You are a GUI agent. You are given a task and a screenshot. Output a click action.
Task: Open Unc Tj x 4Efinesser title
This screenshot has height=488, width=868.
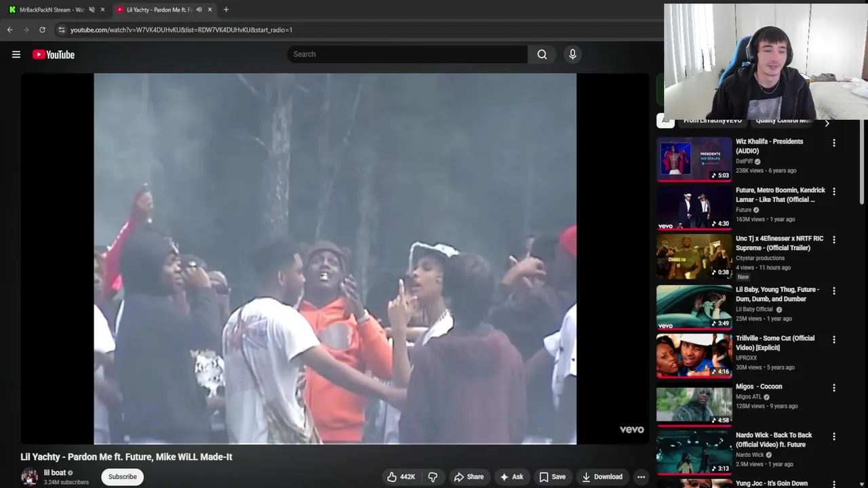pos(780,243)
